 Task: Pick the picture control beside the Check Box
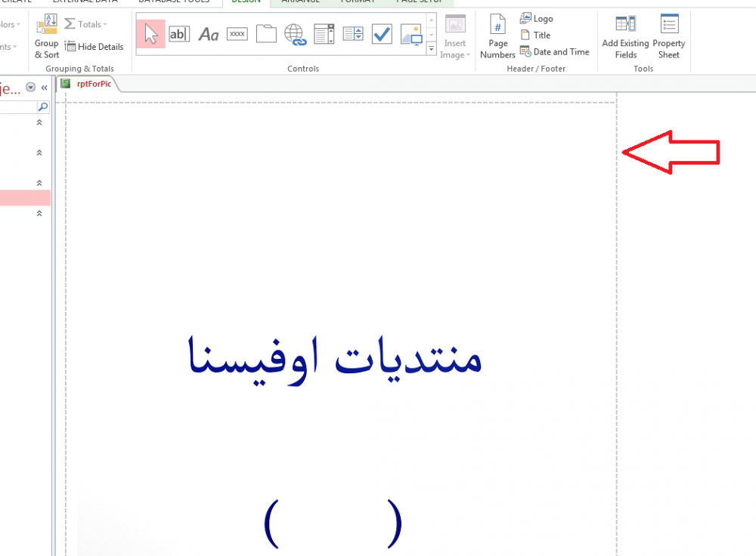point(411,34)
